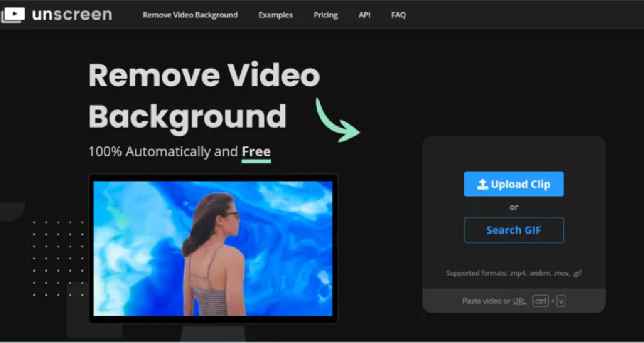Follow the underlined URL link

coord(519,301)
